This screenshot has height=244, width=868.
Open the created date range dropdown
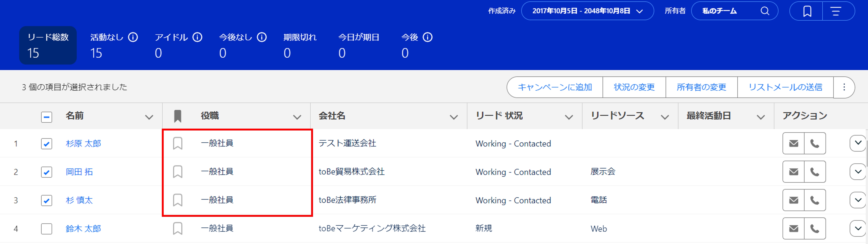click(587, 11)
